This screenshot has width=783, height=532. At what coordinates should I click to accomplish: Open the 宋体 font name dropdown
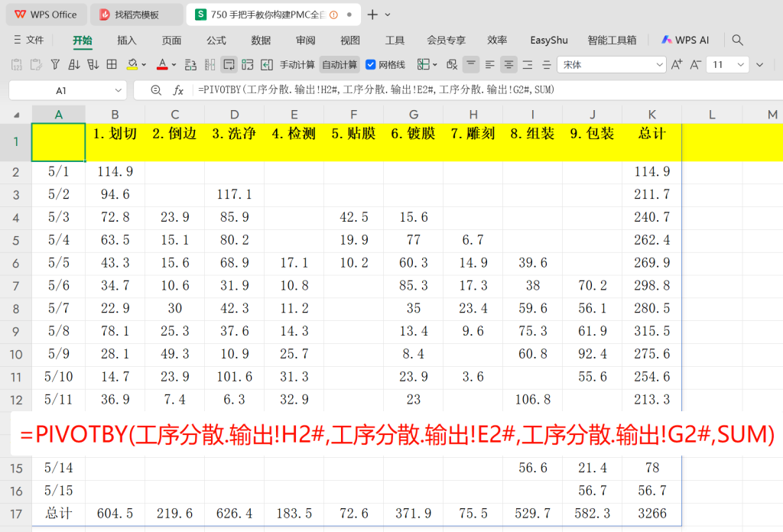pyautogui.click(x=659, y=65)
